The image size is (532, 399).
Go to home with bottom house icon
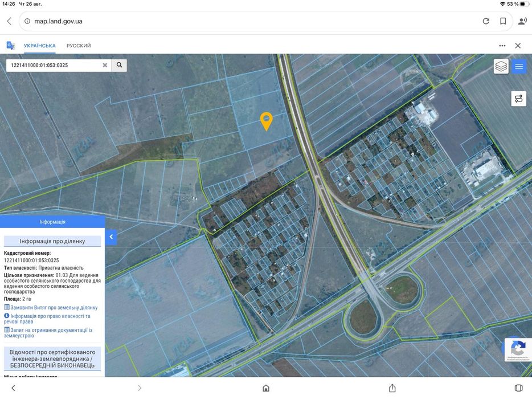tap(266, 388)
